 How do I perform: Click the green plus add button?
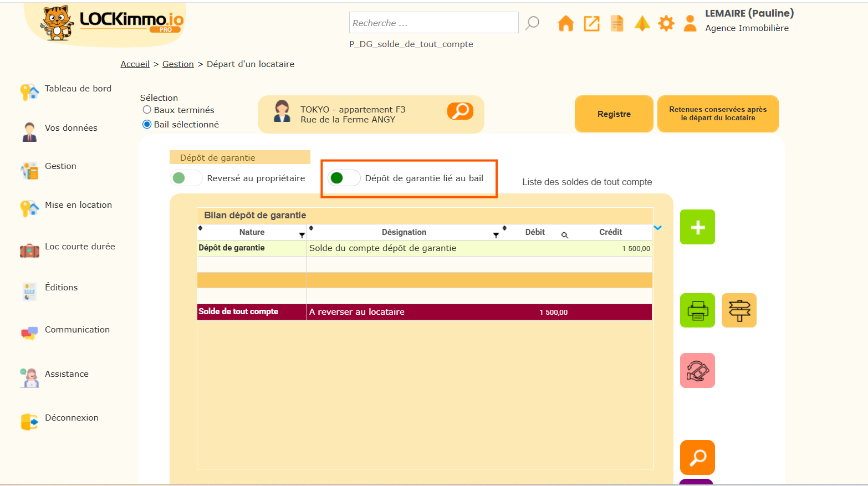tap(697, 227)
